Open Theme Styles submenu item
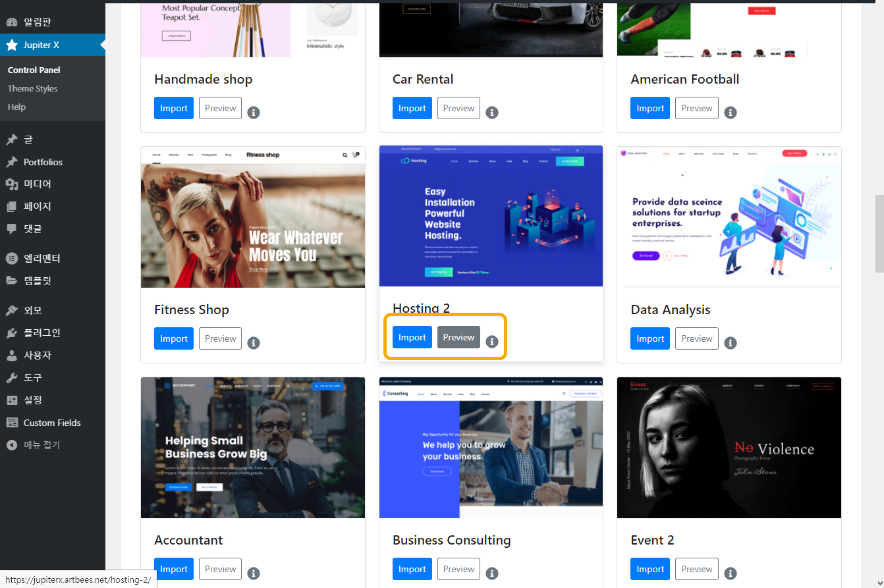This screenshot has width=884, height=588. coord(33,88)
